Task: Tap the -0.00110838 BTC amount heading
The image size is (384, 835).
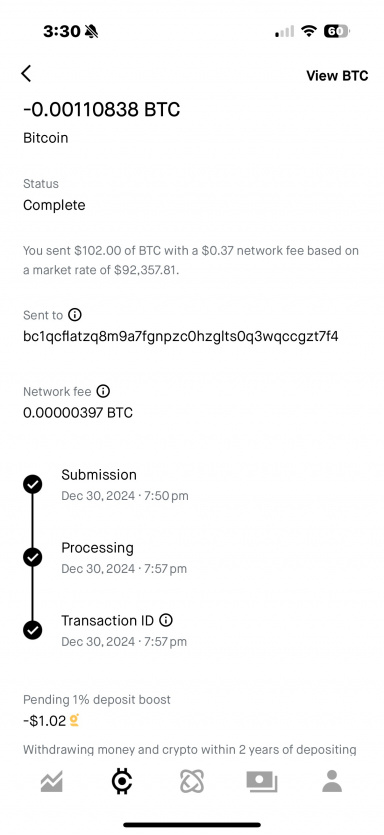Action: click(102, 110)
